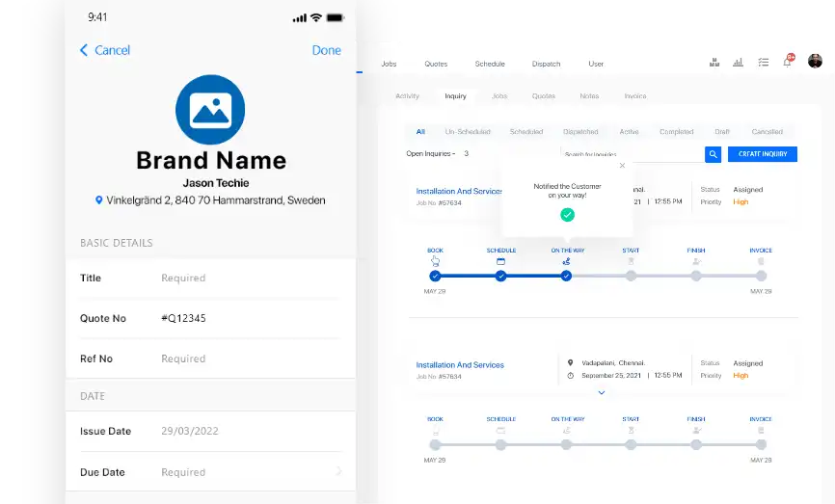Tap the Ref No required field
835x504 pixels.
point(210,358)
